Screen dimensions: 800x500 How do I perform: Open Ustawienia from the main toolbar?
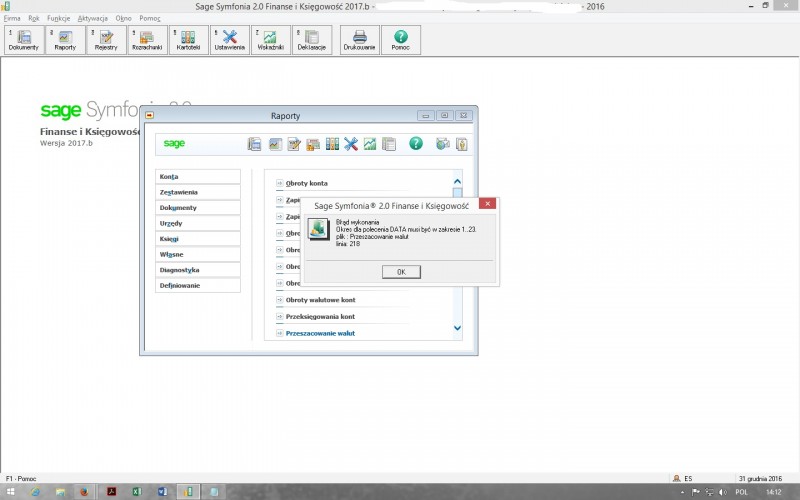coord(230,40)
